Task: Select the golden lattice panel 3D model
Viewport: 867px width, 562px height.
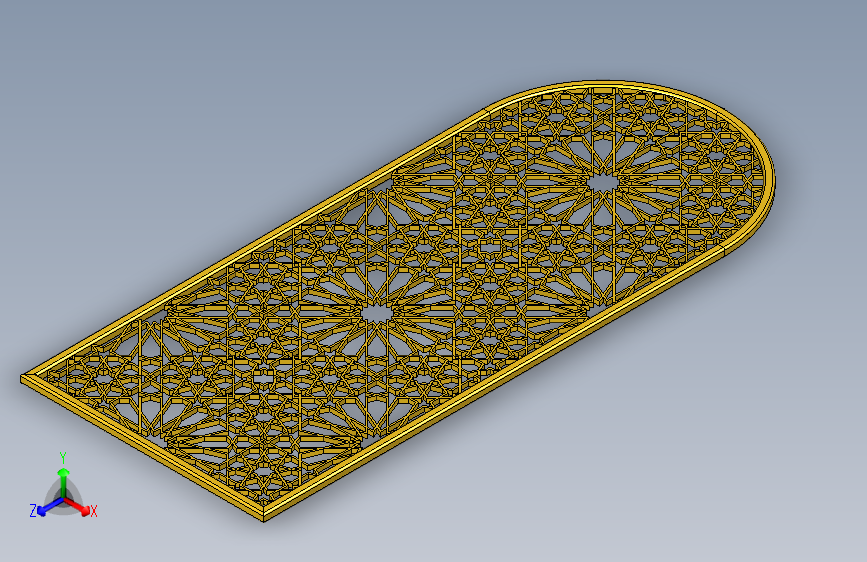Action: click(398, 301)
